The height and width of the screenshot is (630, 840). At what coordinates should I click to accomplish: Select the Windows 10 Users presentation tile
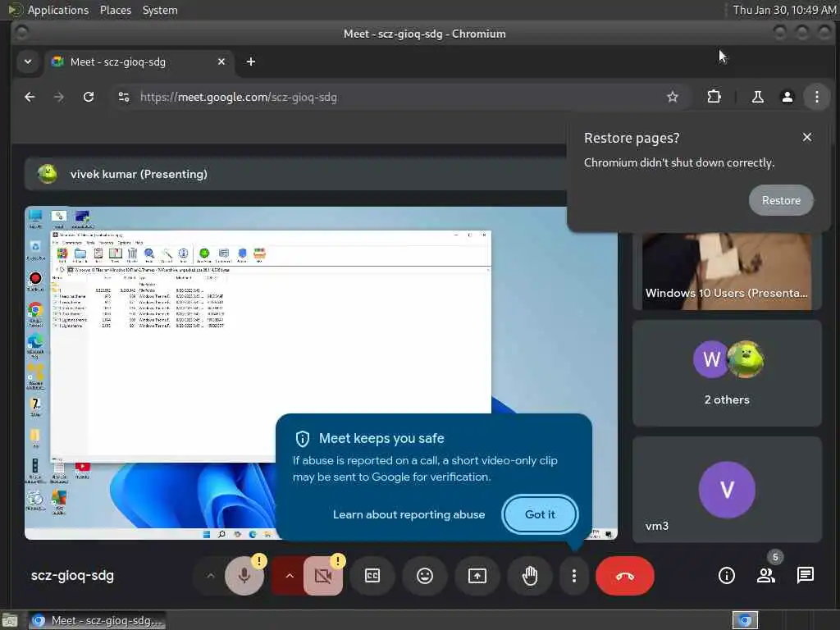pyautogui.click(x=727, y=272)
